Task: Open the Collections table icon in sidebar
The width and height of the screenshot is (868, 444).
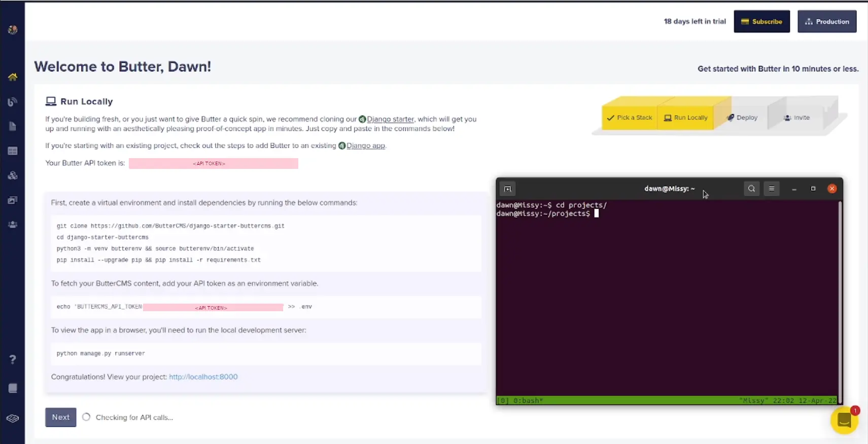Action: [13, 151]
